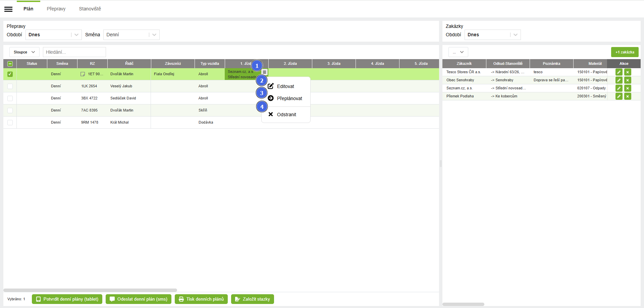
Task: Edit the Obec Senohraby order
Action: pos(619,80)
